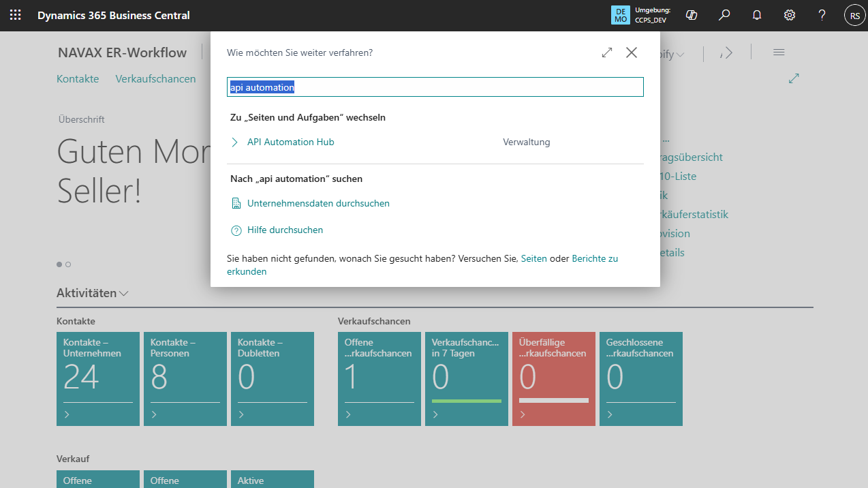
Task: Open the RS user account avatar
Action: coord(854,15)
